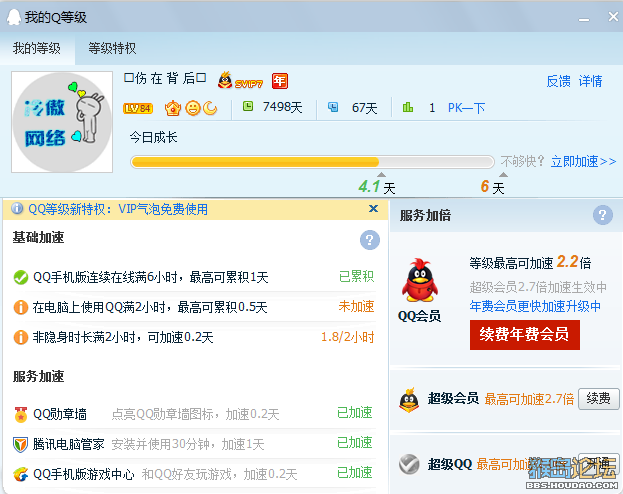Click 已加速 status for 腾讯电脑管家

[355, 442]
